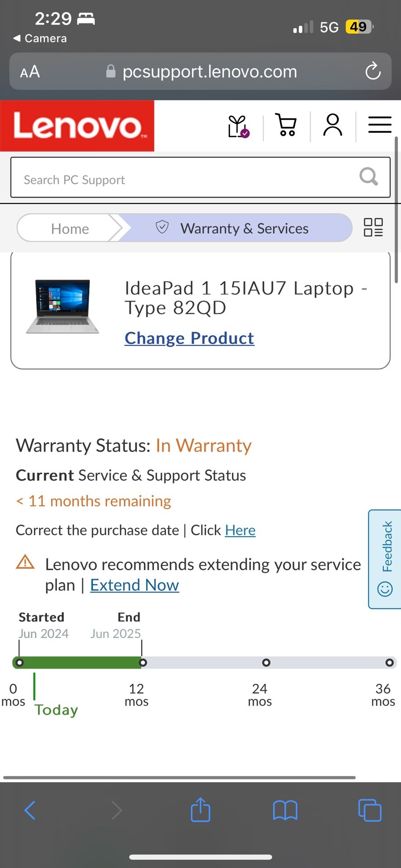Tap the Lenovo logo
This screenshot has width=401, height=868.
[x=77, y=126]
